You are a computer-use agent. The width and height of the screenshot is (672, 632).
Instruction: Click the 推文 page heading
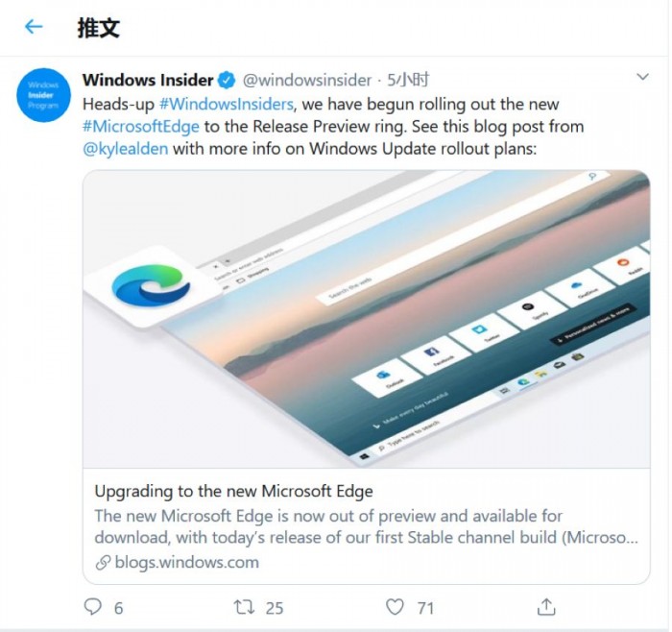(99, 27)
